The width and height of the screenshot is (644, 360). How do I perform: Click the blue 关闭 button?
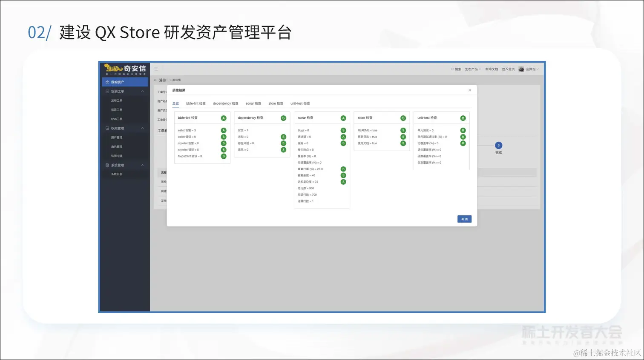point(464,219)
